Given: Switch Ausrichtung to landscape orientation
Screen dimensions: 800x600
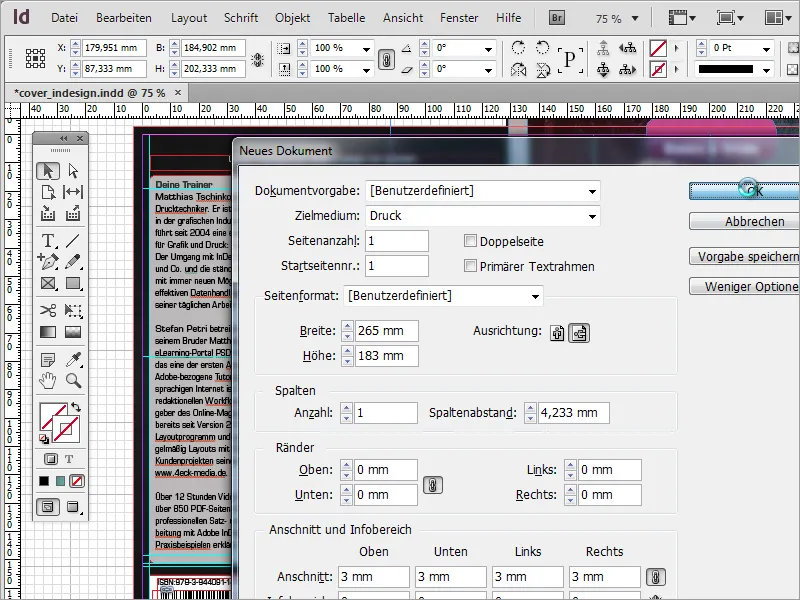Looking at the screenshot, I should pyautogui.click(x=580, y=334).
